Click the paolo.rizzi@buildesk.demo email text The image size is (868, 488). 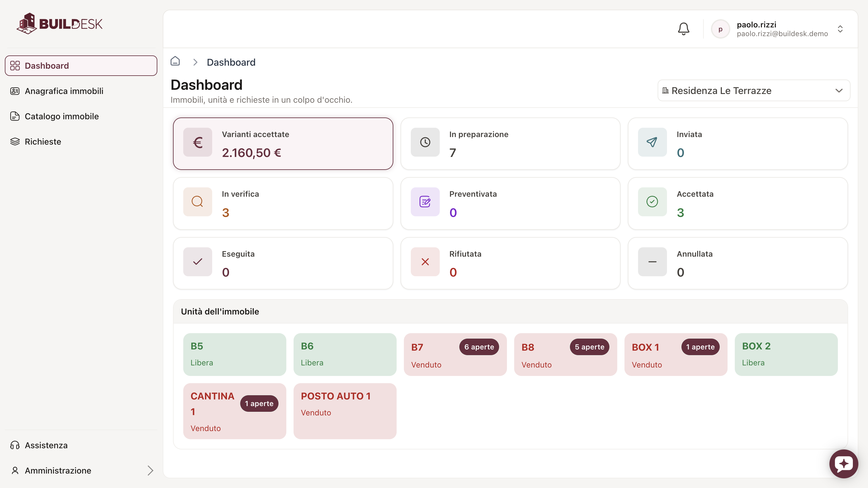[x=782, y=34]
